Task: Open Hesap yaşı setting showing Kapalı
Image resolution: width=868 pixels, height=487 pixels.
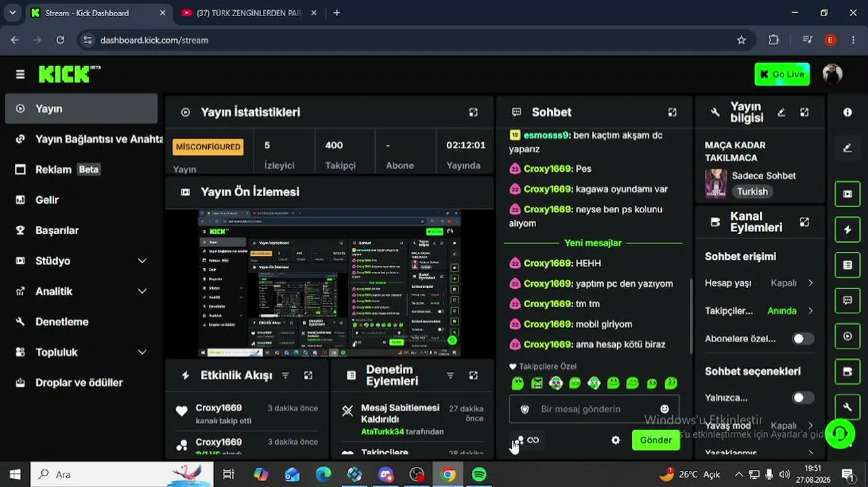Action: coord(759,283)
